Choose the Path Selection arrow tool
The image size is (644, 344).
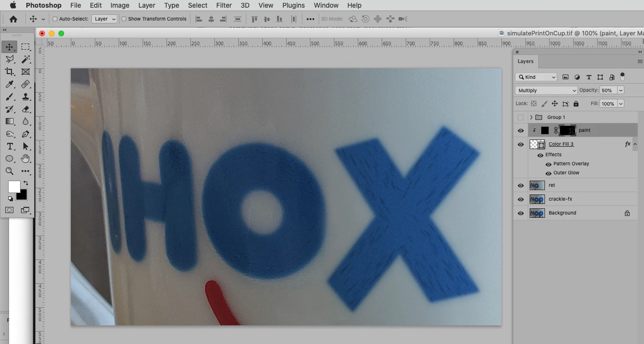click(x=25, y=146)
